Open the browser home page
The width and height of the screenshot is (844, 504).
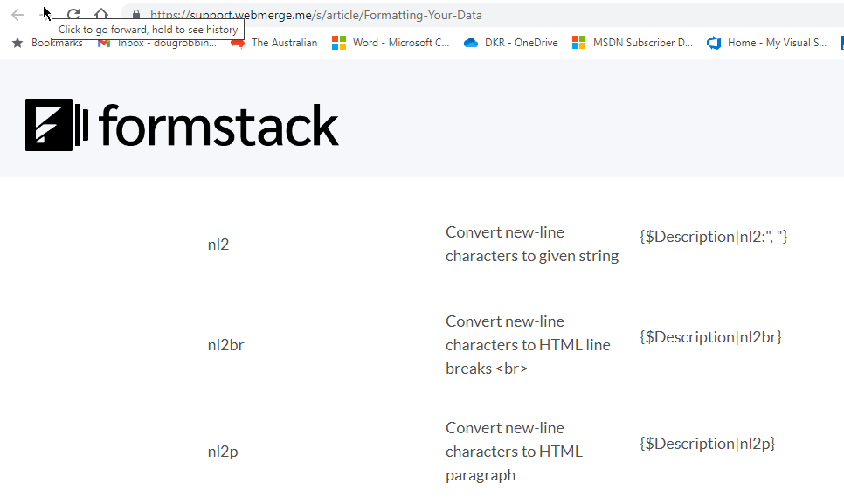tap(100, 14)
